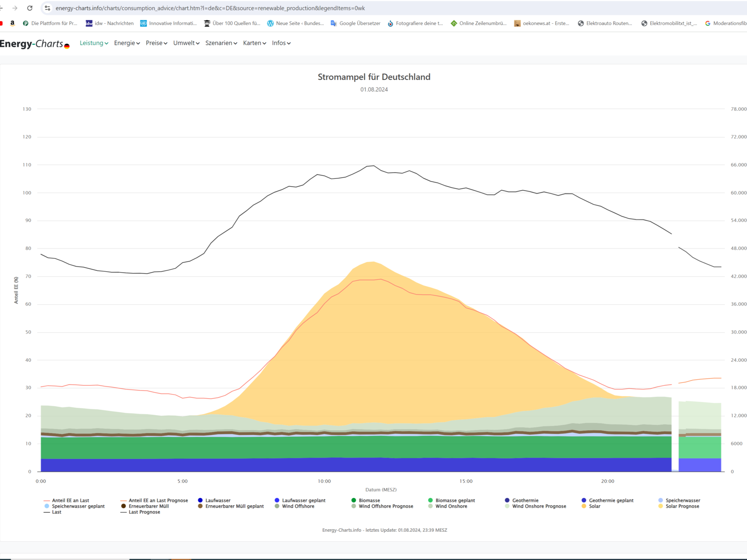Open 'Fotografiere deine t...' bookmark

tap(415, 23)
